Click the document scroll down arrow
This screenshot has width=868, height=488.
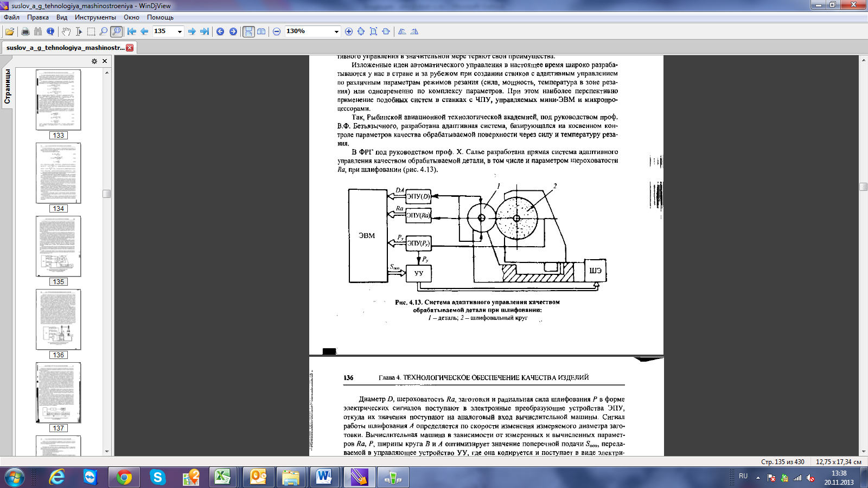[x=864, y=452]
